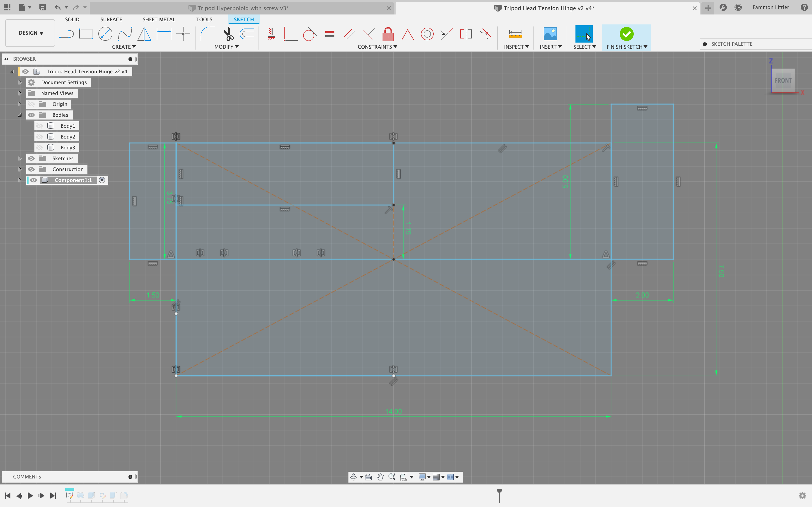Viewport: 812px width, 507px height.
Task: Expand the SKETCH PALETTE panel
Action: pyautogui.click(x=705, y=44)
